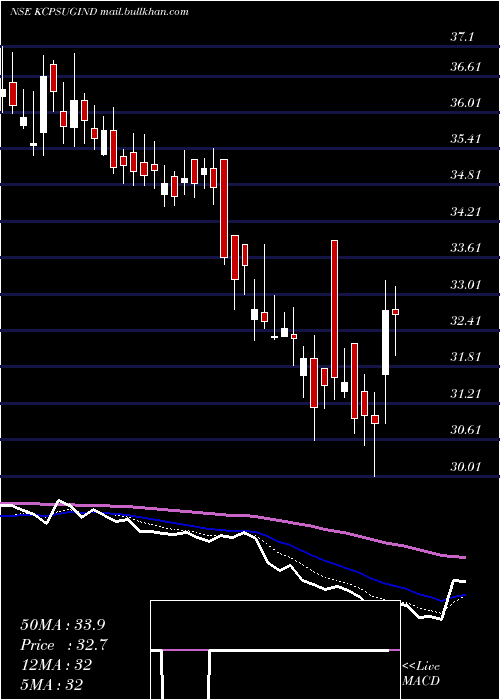Click the large white candle before the last one
The width and height of the screenshot is (500, 700).
[x=385, y=342]
